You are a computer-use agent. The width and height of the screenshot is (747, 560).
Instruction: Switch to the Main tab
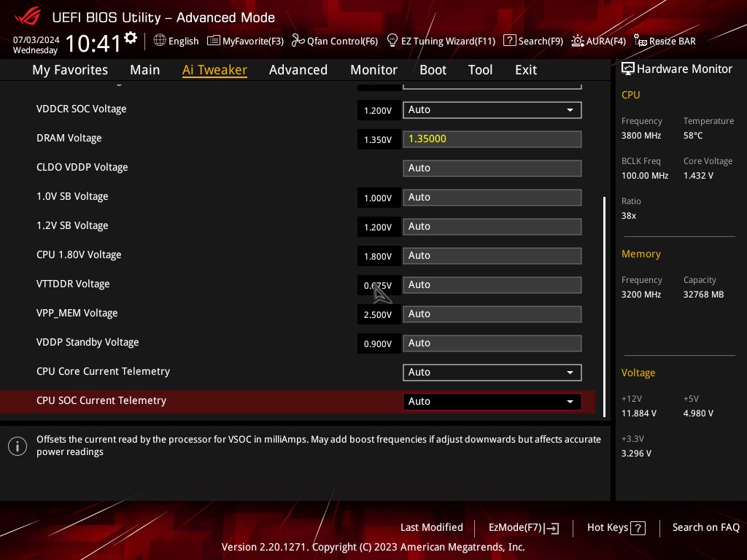pos(145,70)
